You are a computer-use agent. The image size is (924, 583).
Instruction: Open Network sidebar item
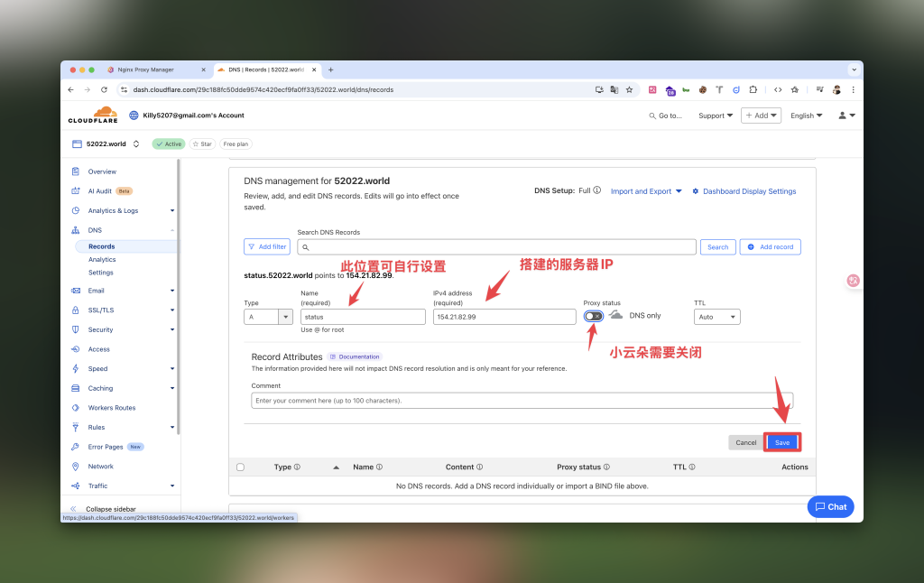tap(100, 467)
